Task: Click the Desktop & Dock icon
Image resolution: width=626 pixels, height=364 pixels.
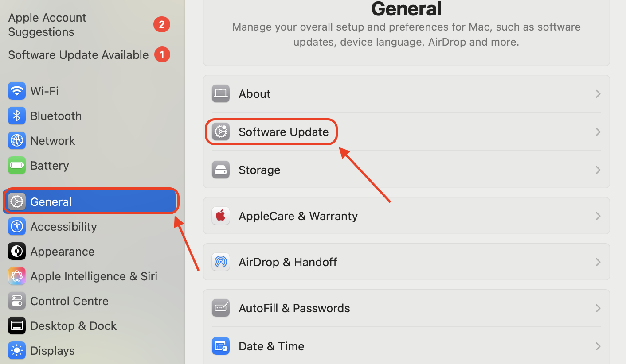Action: tap(16, 325)
